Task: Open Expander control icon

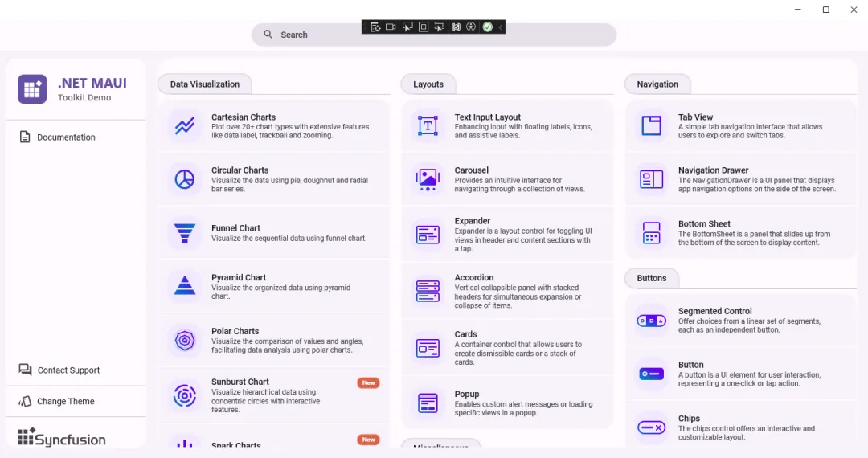Action: coord(428,235)
